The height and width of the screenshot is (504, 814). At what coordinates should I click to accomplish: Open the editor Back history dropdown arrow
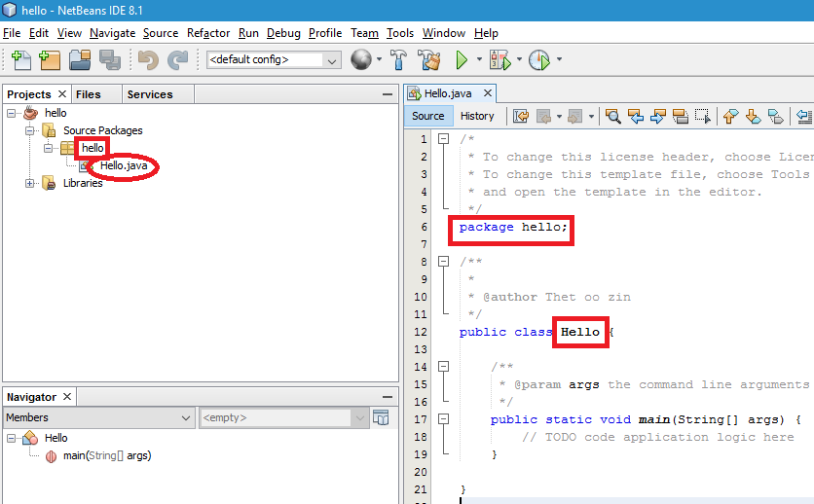pos(559,116)
